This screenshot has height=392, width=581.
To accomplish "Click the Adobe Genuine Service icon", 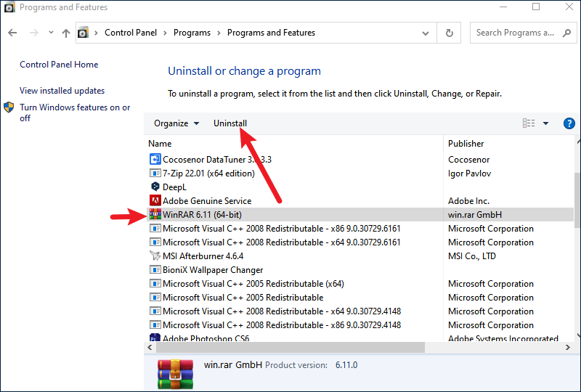I will pyautogui.click(x=155, y=200).
